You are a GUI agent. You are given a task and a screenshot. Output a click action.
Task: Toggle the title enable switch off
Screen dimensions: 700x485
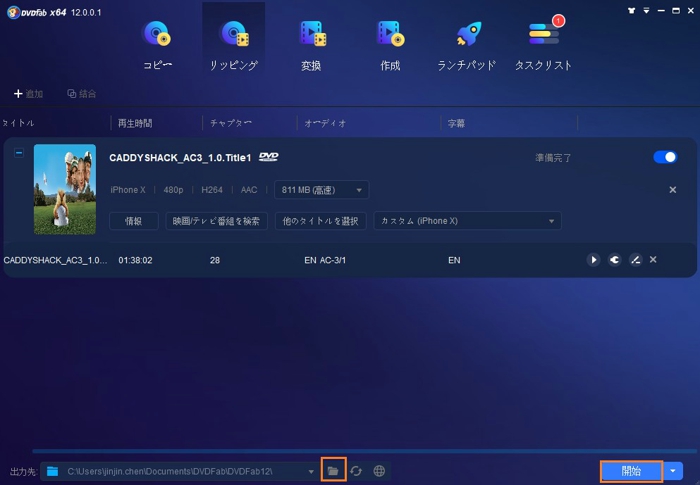664,157
